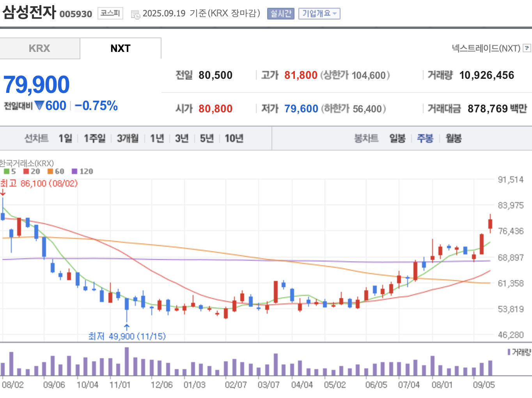Click the calendar-clock icon beside the date
Image resolution: width=532 pixels, height=398 pixels.
pyautogui.click(x=135, y=15)
